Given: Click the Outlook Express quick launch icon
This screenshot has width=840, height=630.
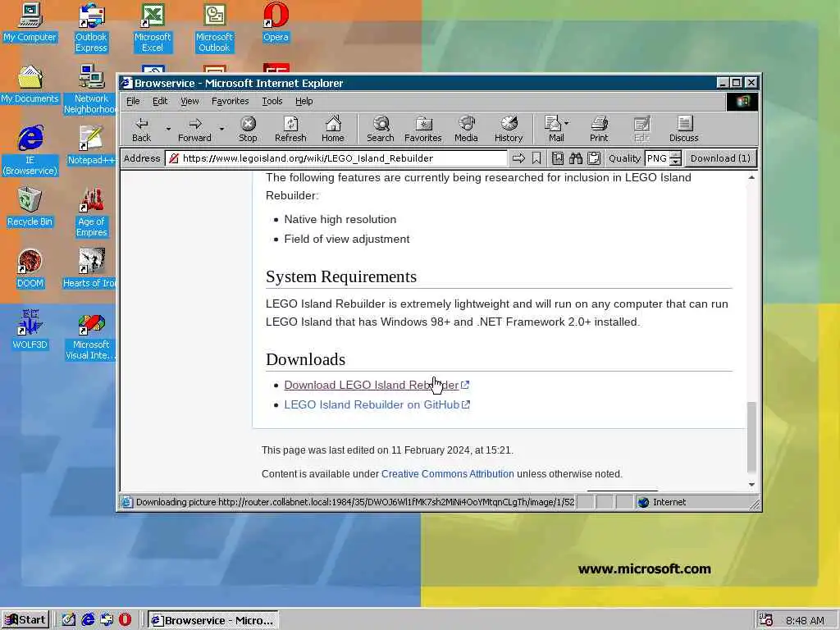Looking at the screenshot, I should tap(106, 620).
